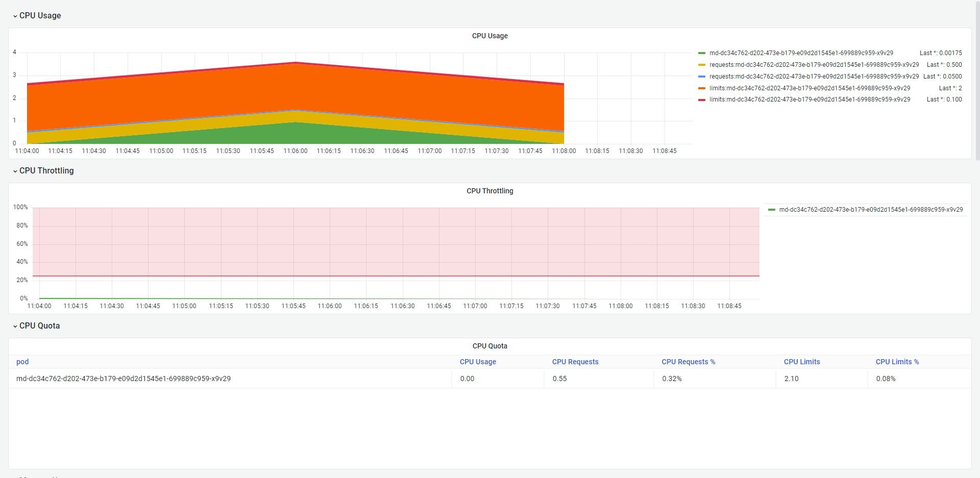
Task: Click 11:08:00 label on CPU Usage time axis
Action: pos(564,151)
